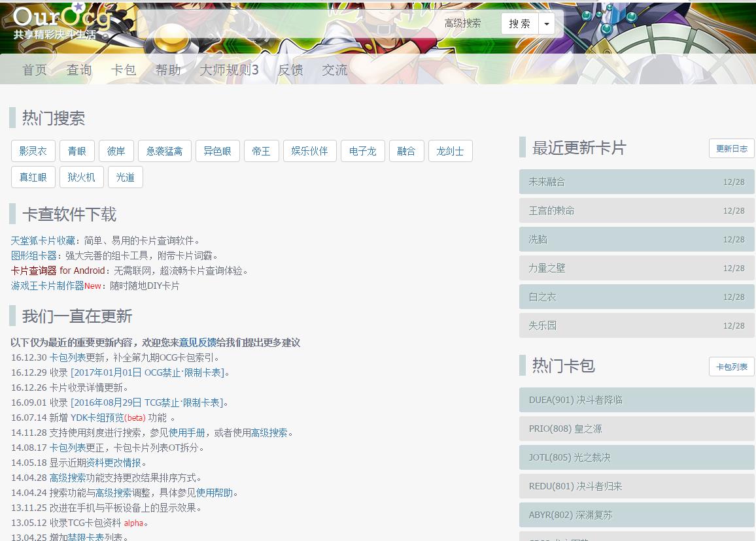Click the 卡包列表 button beside 热门卡包
The image size is (756, 541).
pyautogui.click(x=731, y=367)
